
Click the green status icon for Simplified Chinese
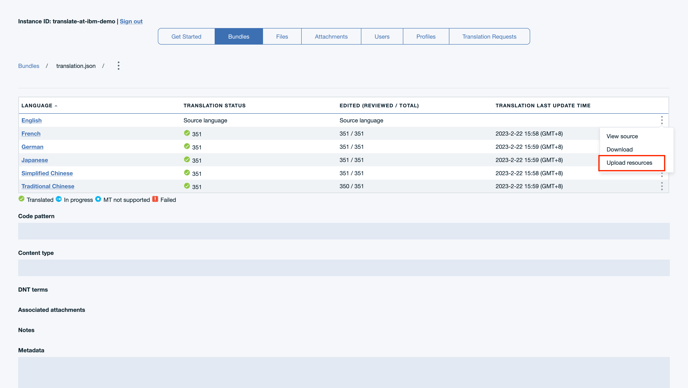click(187, 172)
